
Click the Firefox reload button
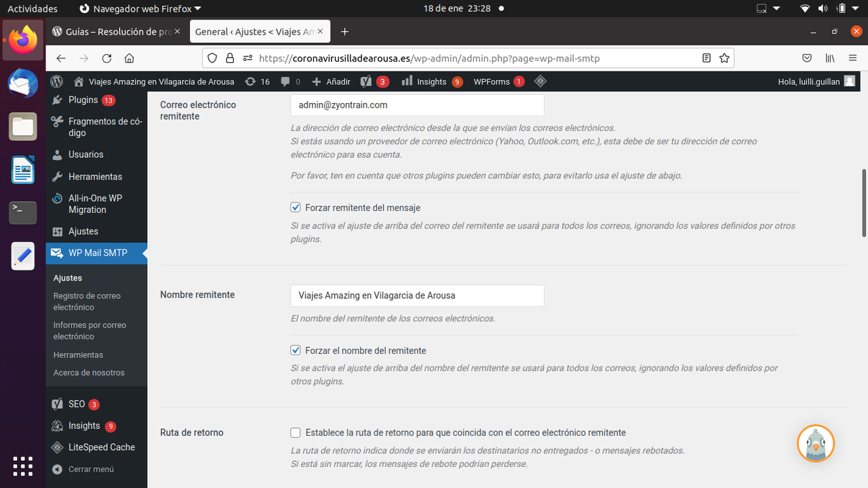click(106, 58)
